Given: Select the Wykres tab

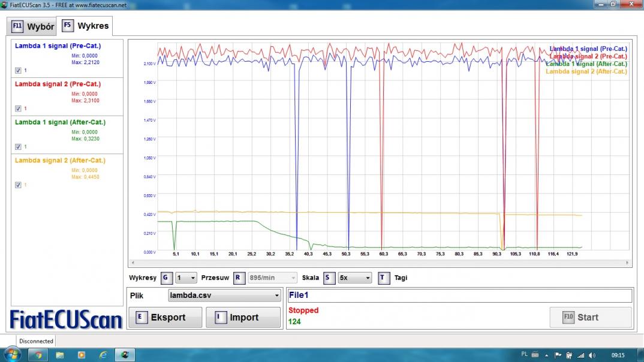Looking at the screenshot, I should point(86,26).
